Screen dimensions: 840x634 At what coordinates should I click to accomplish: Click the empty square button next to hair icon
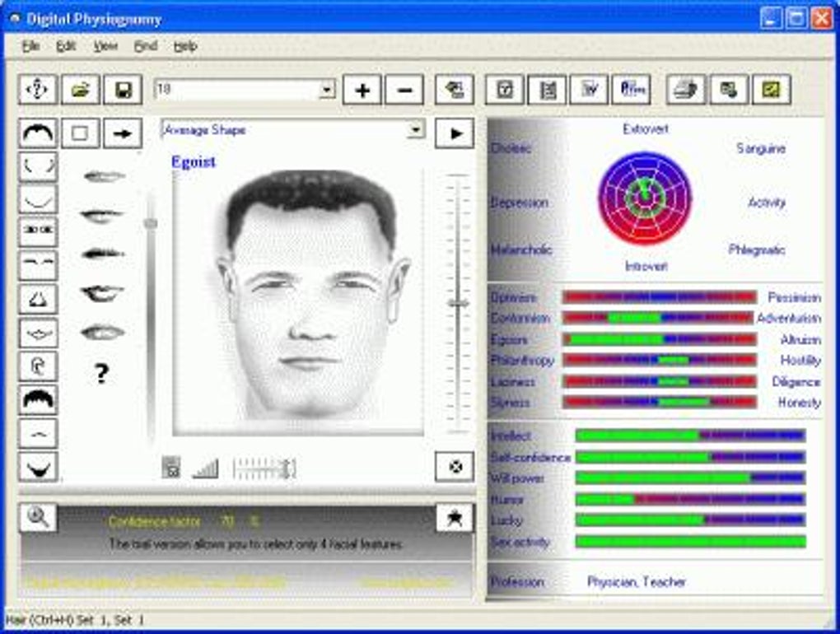[x=81, y=133]
